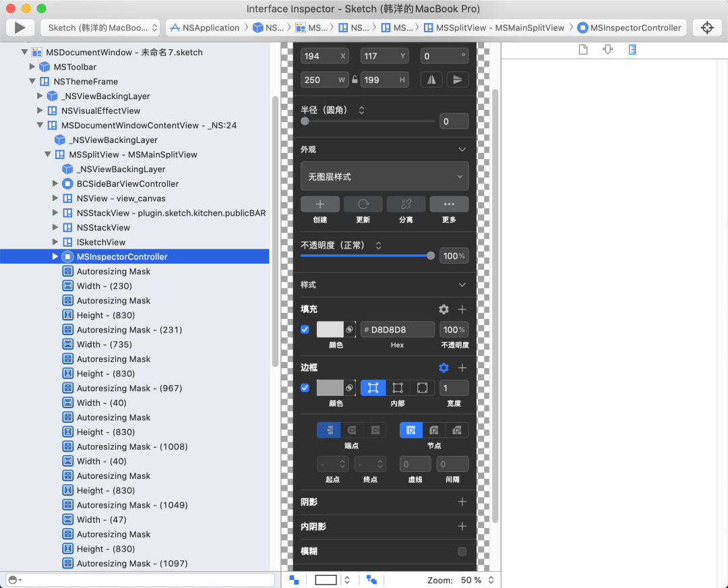728x588 pixels.
Task: Click the 不透明度 opacity slider handle
Action: pos(430,256)
